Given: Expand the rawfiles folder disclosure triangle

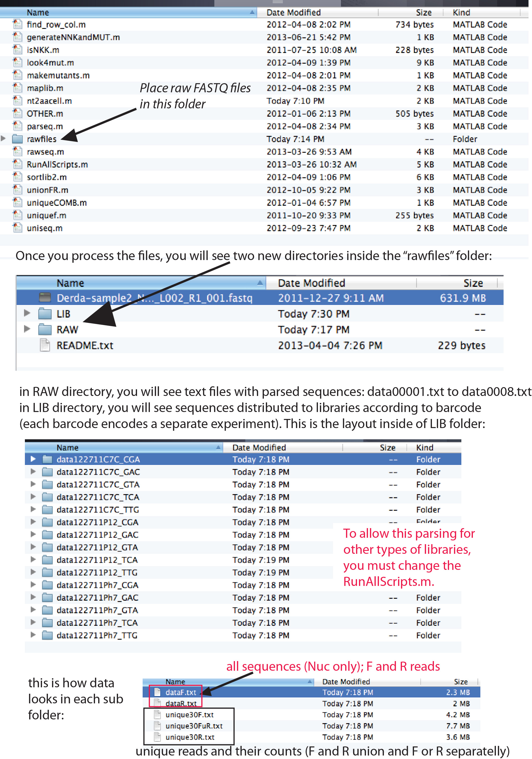Looking at the screenshot, I should 3,139.
